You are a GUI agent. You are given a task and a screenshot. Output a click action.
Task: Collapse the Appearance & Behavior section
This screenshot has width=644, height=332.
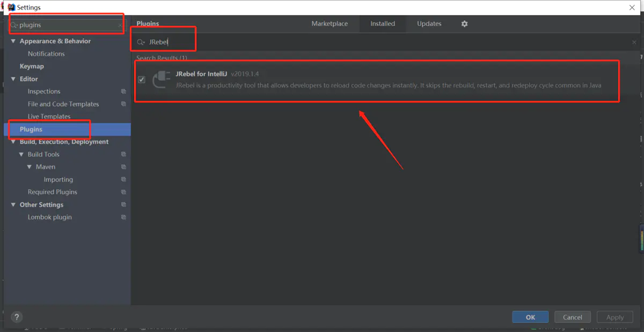pyautogui.click(x=13, y=41)
